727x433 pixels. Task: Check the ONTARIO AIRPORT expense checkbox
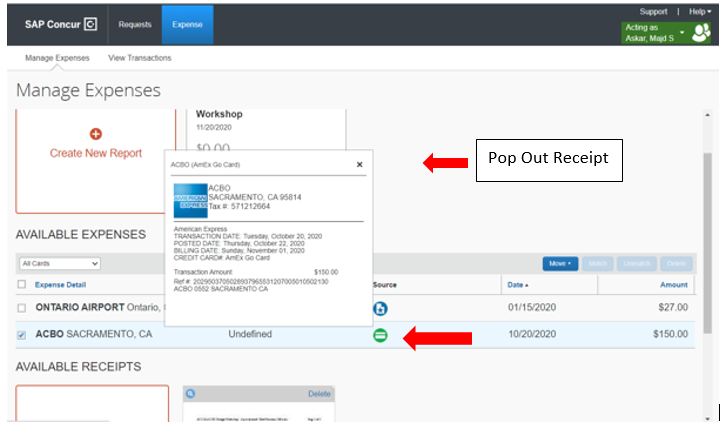coord(22,308)
